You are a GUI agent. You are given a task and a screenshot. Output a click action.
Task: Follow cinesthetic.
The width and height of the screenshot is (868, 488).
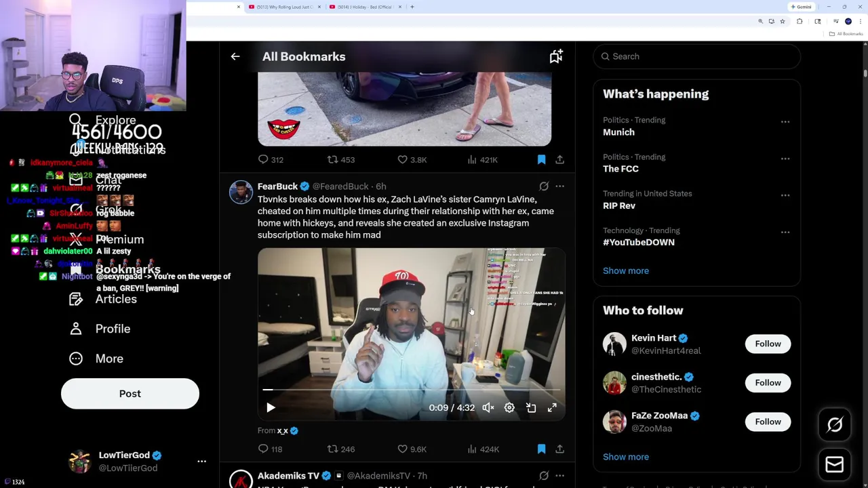(768, 383)
